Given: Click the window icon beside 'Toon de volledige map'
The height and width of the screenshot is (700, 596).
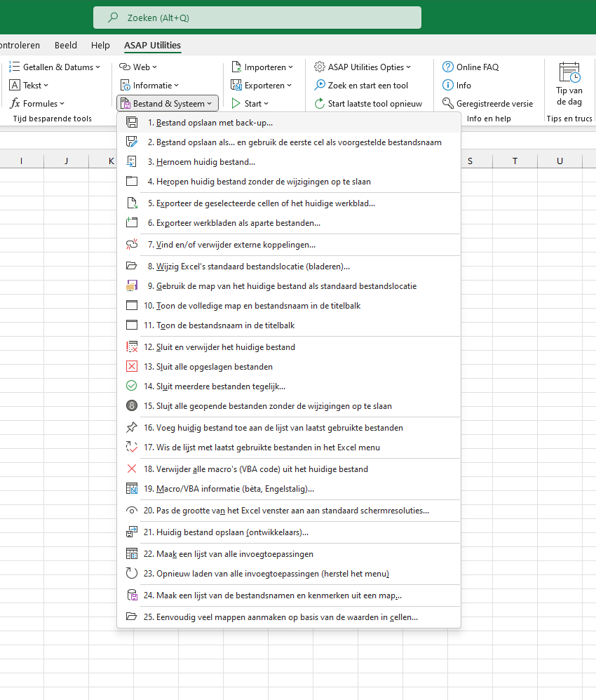Looking at the screenshot, I should [x=132, y=305].
